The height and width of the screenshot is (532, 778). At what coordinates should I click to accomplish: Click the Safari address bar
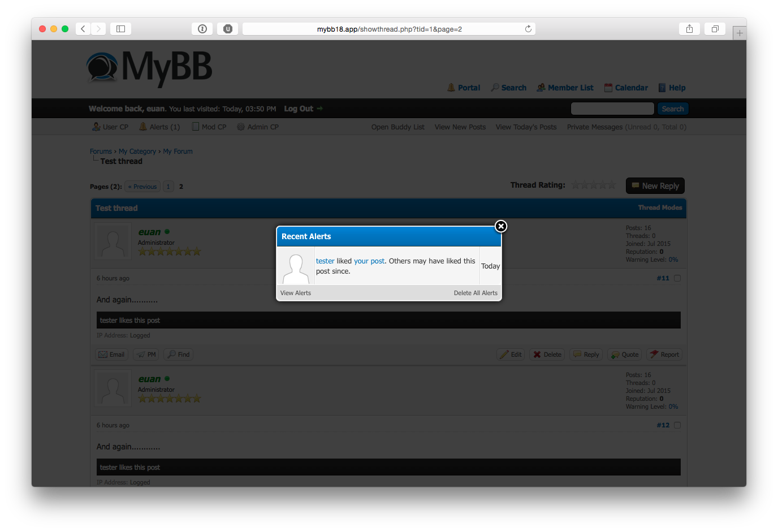389,29
